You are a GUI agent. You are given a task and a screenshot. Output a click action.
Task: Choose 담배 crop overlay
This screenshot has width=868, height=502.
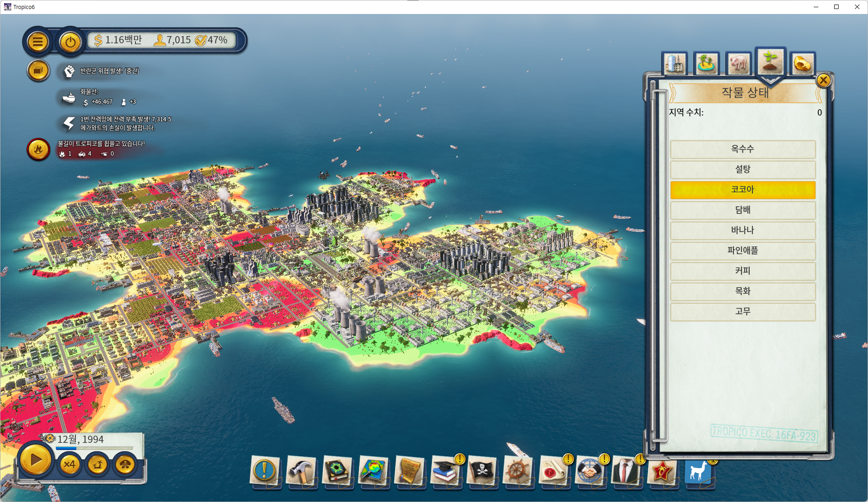tap(743, 210)
